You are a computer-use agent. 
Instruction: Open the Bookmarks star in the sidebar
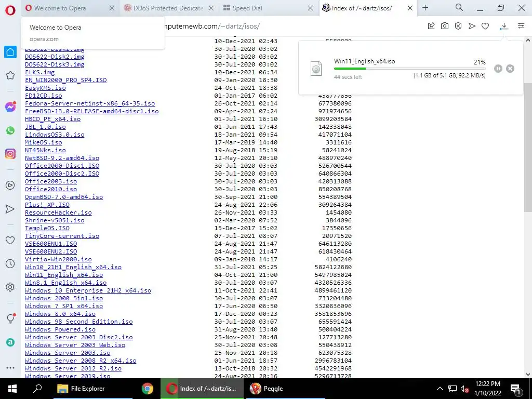click(x=10, y=75)
